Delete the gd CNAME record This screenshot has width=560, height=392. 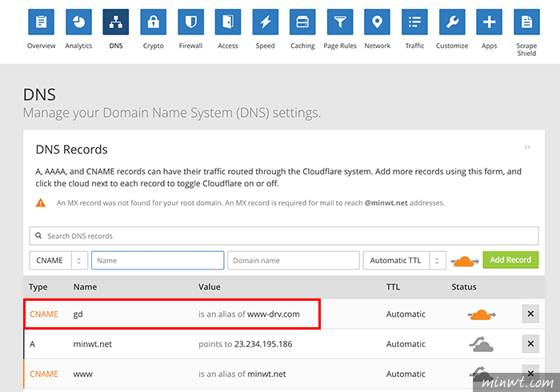pos(530,314)
